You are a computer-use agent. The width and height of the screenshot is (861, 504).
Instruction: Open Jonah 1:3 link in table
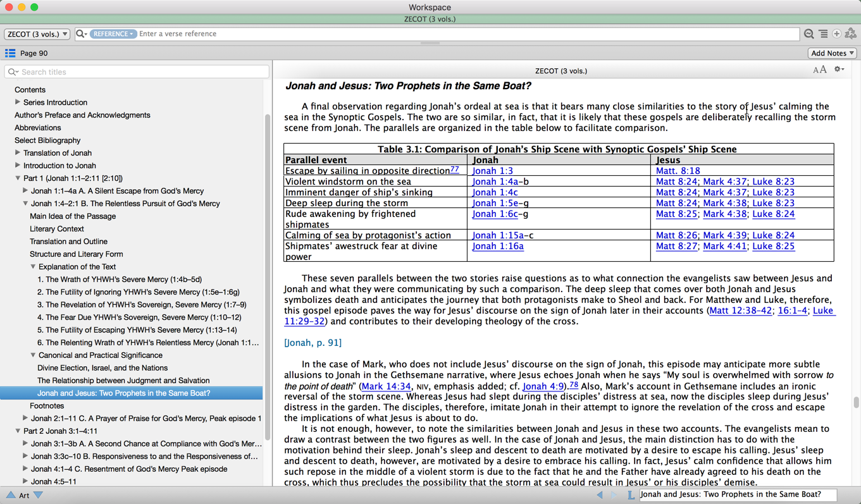tap(493, 171)
